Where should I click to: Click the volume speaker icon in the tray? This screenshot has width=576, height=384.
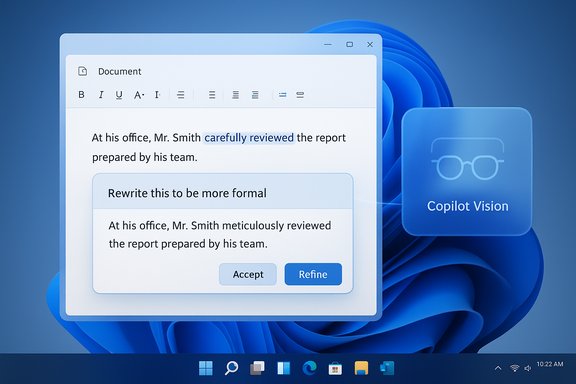coord(528,368)
